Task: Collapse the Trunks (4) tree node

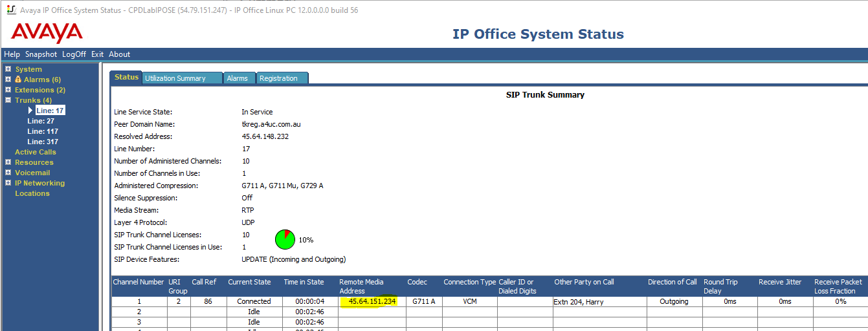Action: coord(8,100)
